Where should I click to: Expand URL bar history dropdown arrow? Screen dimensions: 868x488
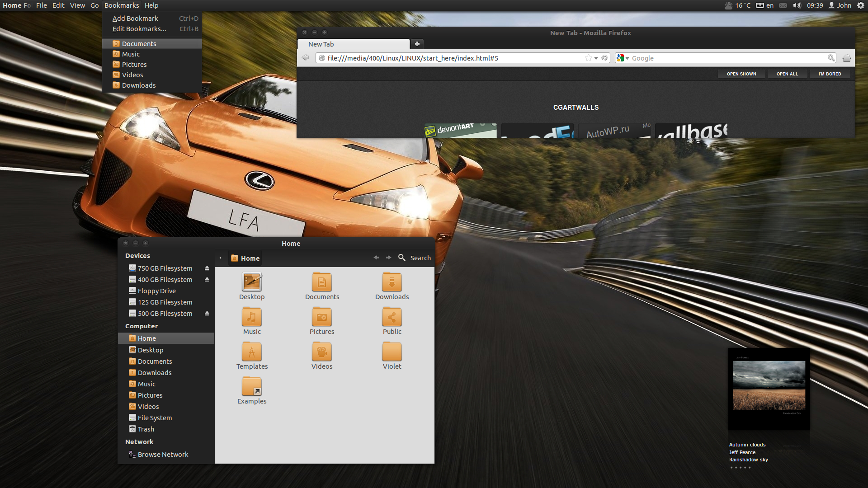(x=596, y=58)
